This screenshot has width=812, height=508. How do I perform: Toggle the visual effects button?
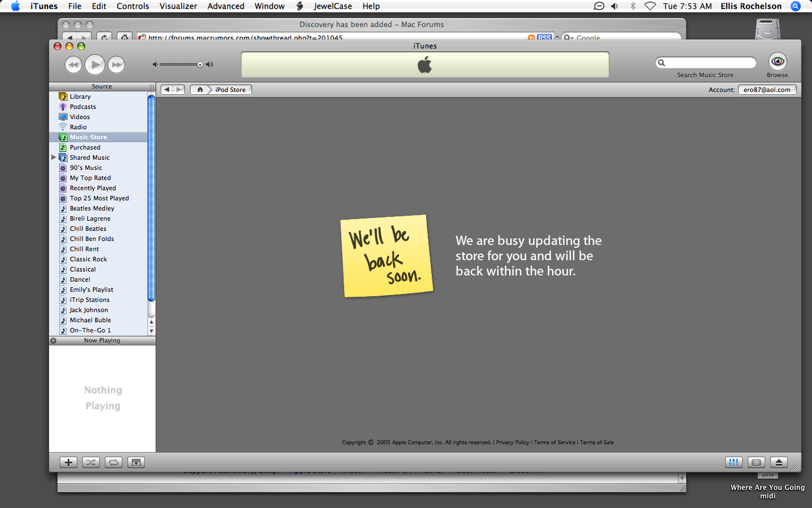pos(756,462)
